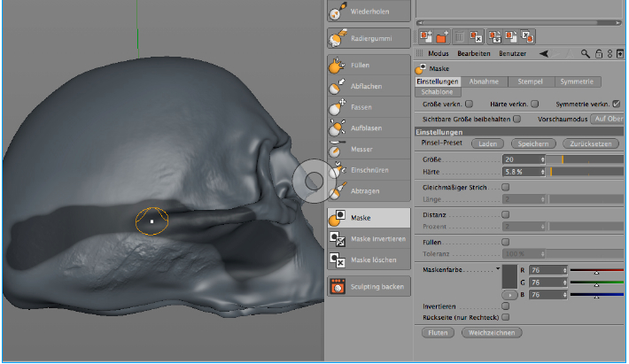Enable the Größe verkn. checkbox
629x364 pixels.
[470, 104]
